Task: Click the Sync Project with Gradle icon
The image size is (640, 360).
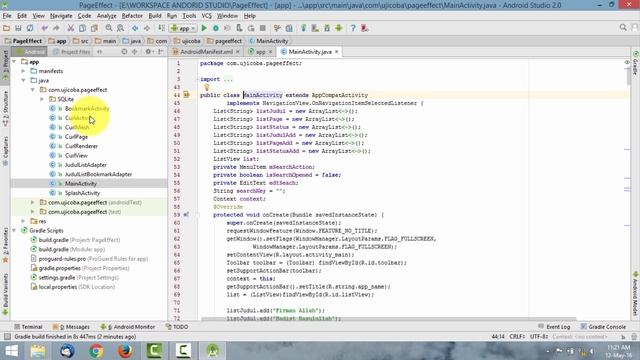Action: pyautogui.click(x=304, y=28)
